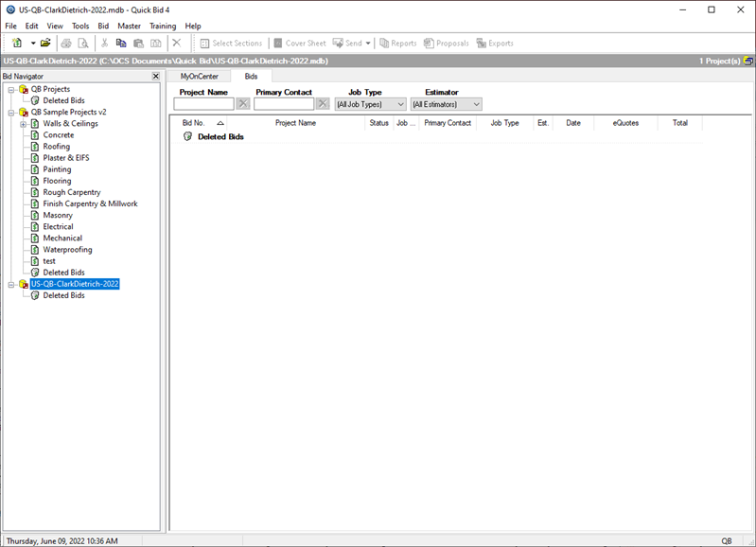Click the Print Preview toolbar icon

point(83,44)
